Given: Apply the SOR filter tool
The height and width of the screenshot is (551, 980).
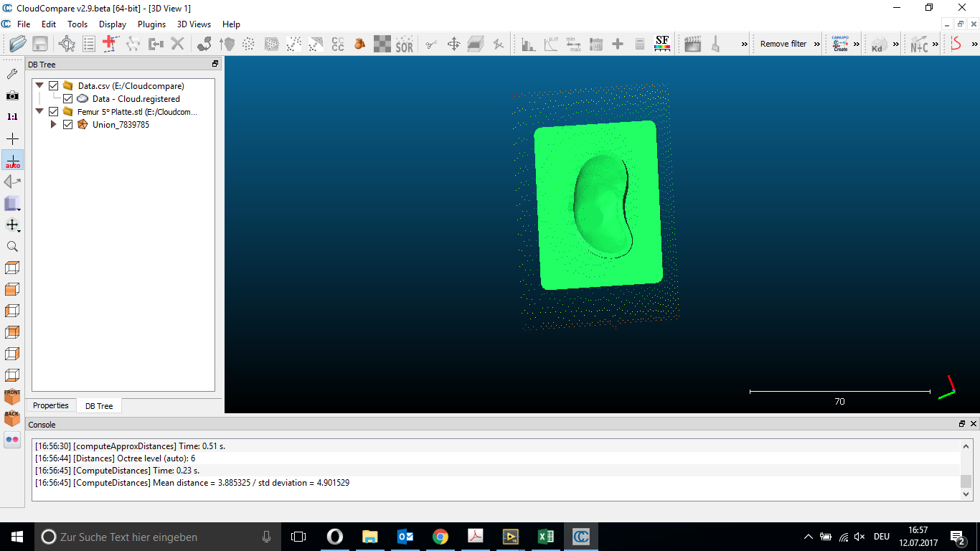Looking at the screenshot, I should point(405,44).
